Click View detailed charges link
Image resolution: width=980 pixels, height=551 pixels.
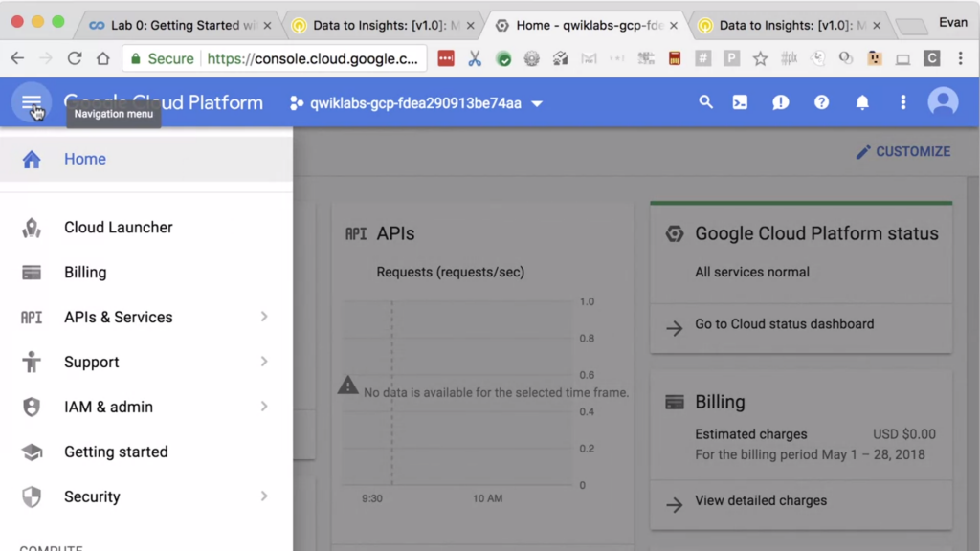tap(761, 501)
